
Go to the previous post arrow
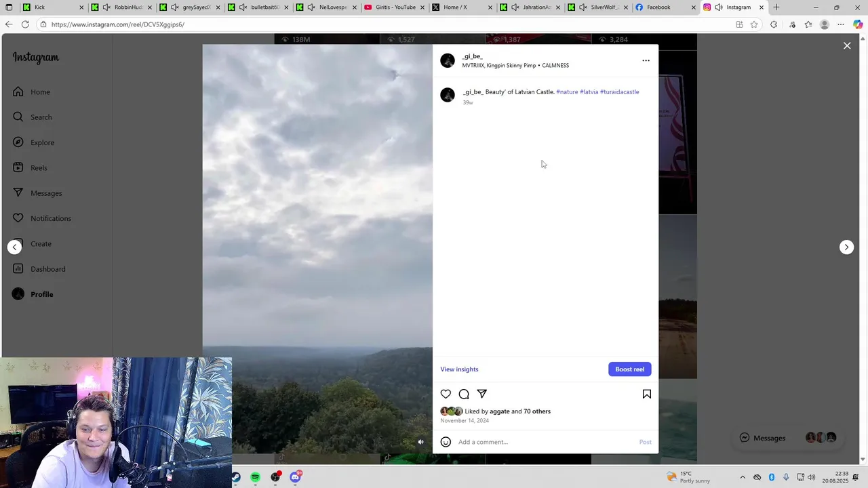14,247
